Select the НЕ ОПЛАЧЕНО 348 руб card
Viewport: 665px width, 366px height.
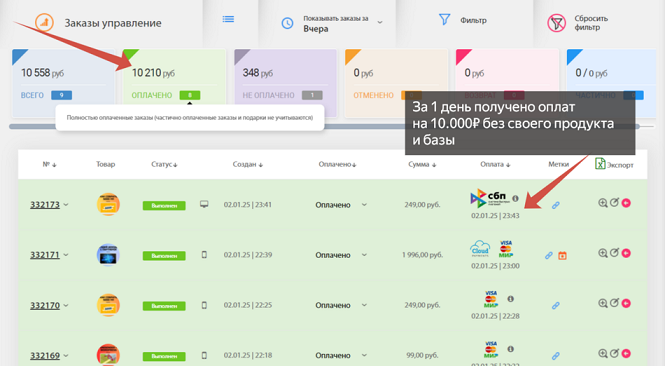tap(286, 77)
